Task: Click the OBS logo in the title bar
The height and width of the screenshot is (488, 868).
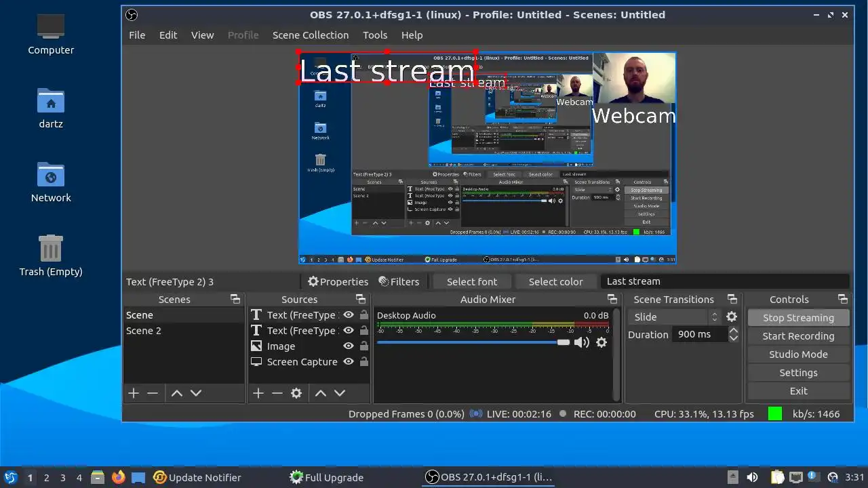Action: (132, 15)
